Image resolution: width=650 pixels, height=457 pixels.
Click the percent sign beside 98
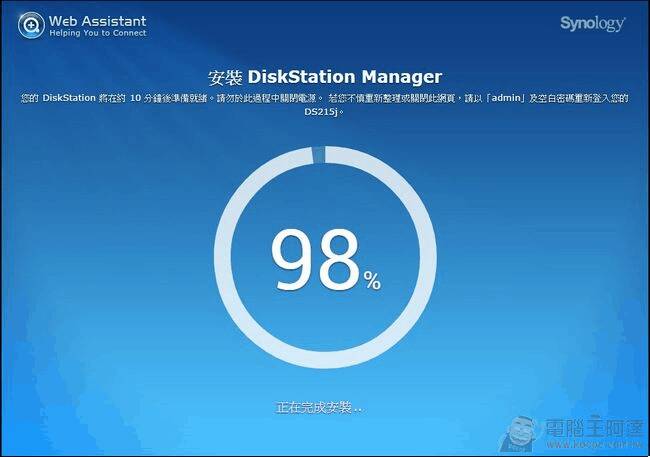tap(372, 281)
